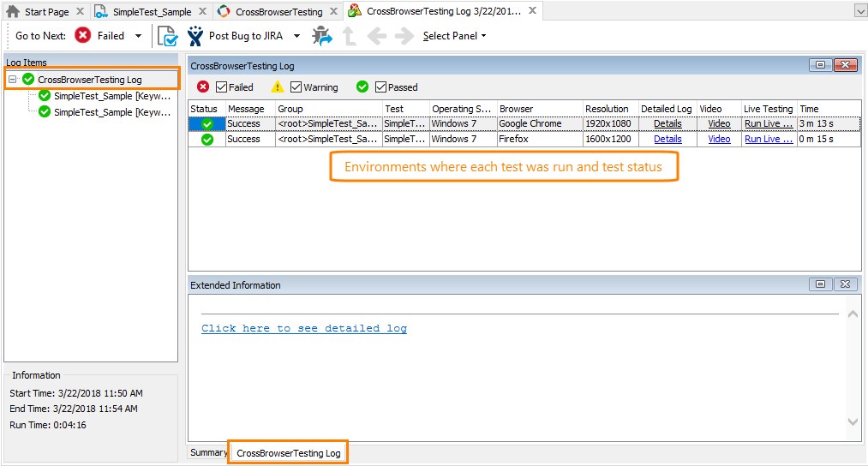The height and width of the screenshot is (466, 868).
Task: Click the Operating System column header
Action: (x=463, y=109)
